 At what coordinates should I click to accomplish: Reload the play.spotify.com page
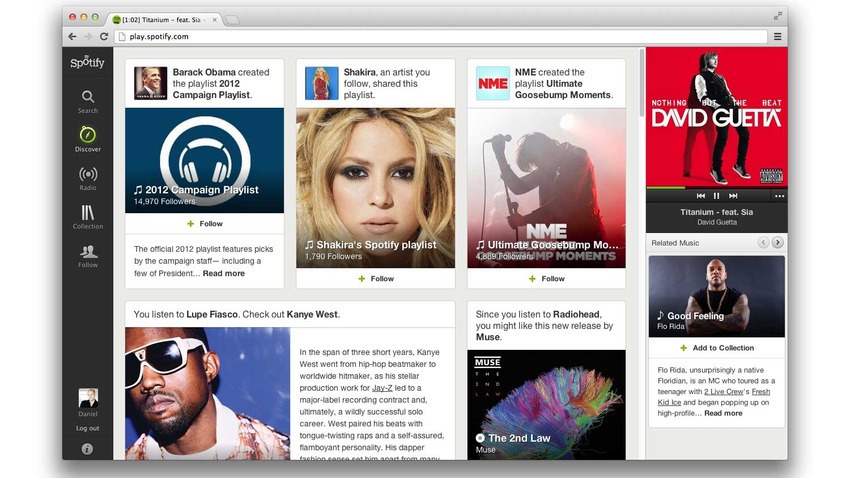tap(104, 36)
